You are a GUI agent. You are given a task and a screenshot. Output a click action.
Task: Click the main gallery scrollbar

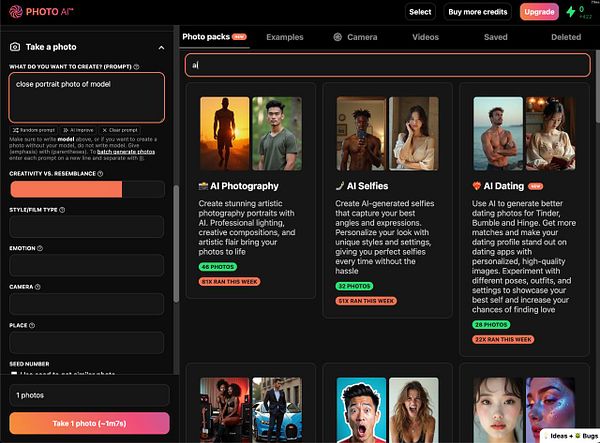pos(597,87)
